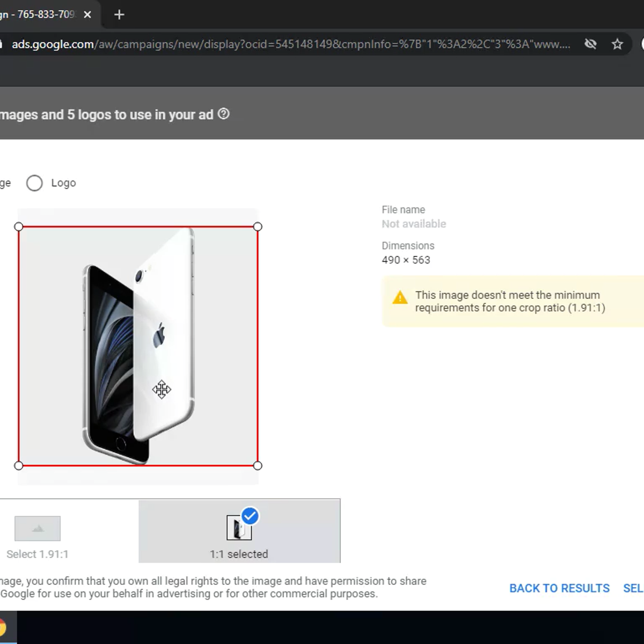
Task: Click the Chrome icon in the taskbar
Action: point(3,628)
